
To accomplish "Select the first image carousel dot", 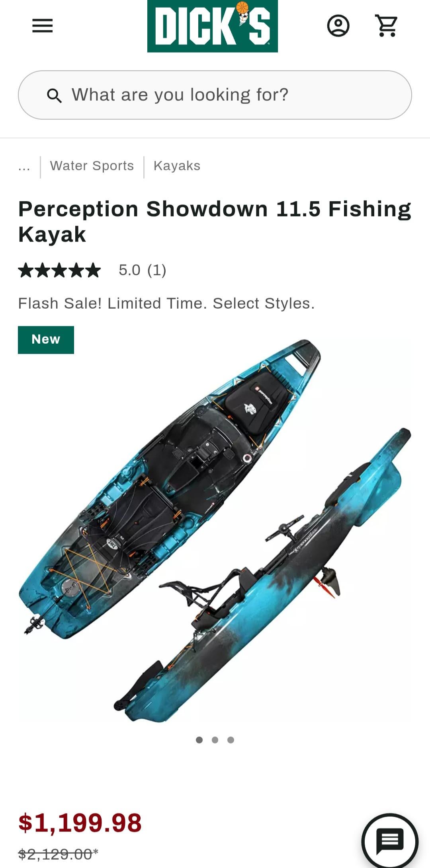I will (199, 740).
